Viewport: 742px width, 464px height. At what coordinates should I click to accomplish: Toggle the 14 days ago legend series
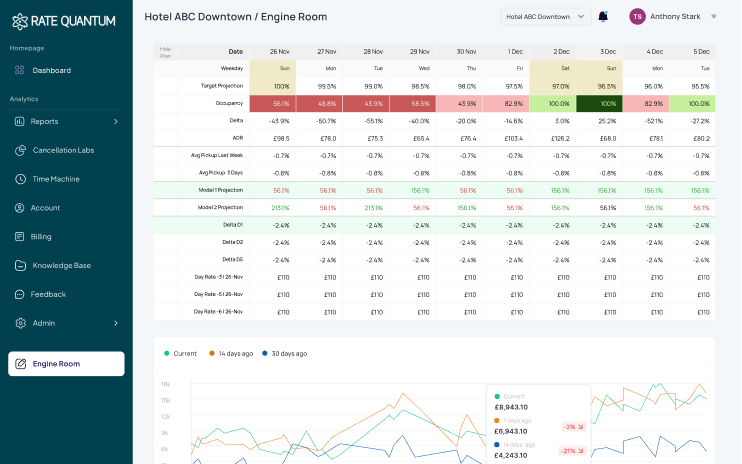pyautogui.click(x=234, y=353)
